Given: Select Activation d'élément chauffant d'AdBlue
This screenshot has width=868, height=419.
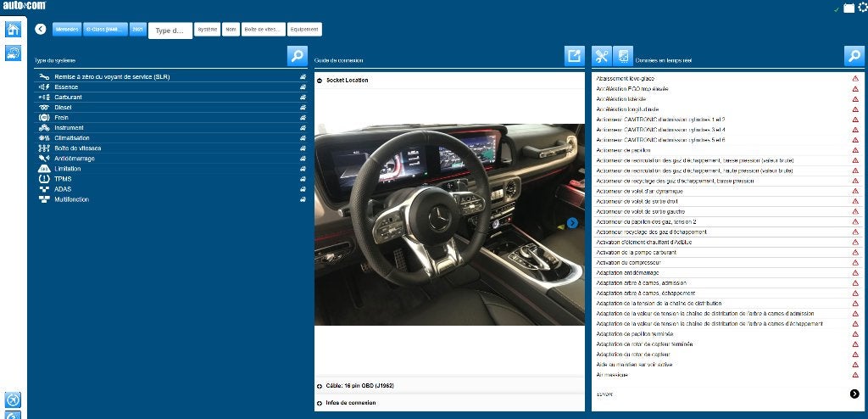Looking at the screenshot, I should pyautogui.click(x=727, y=243).
